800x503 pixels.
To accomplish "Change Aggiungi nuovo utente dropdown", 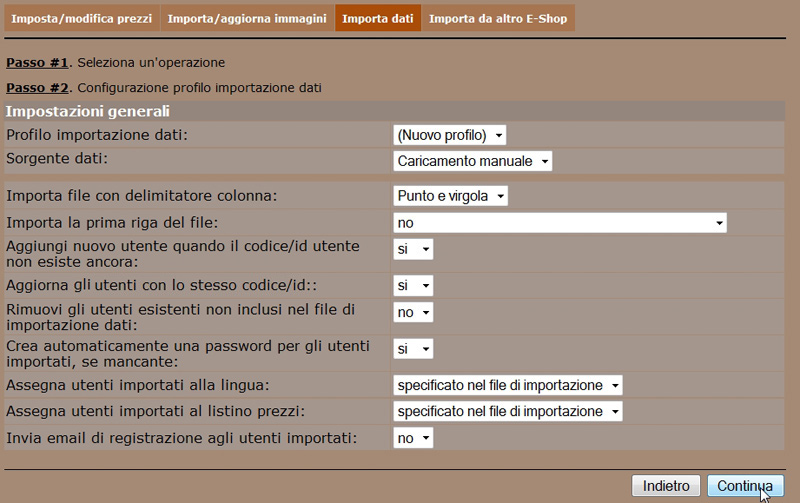I will point(413,249).
